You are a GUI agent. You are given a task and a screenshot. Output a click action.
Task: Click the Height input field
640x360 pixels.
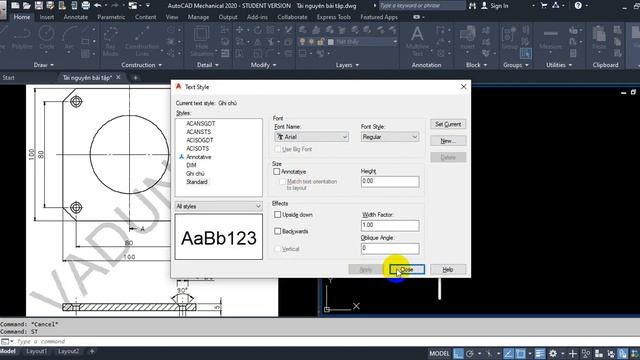click(390, 182)
